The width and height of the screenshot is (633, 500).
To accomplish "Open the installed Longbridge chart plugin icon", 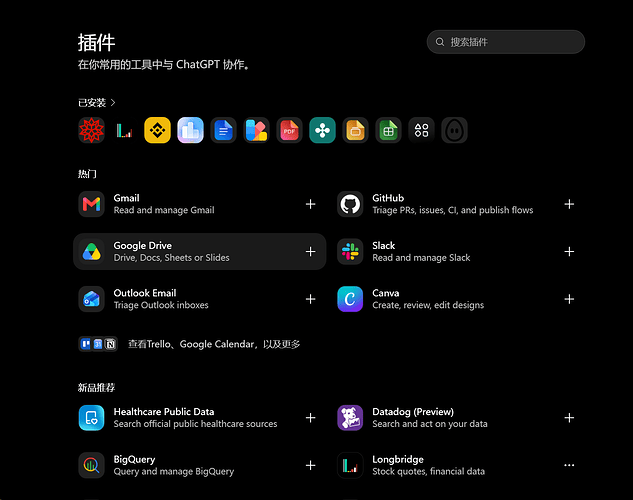I will (x=124, y=130).
